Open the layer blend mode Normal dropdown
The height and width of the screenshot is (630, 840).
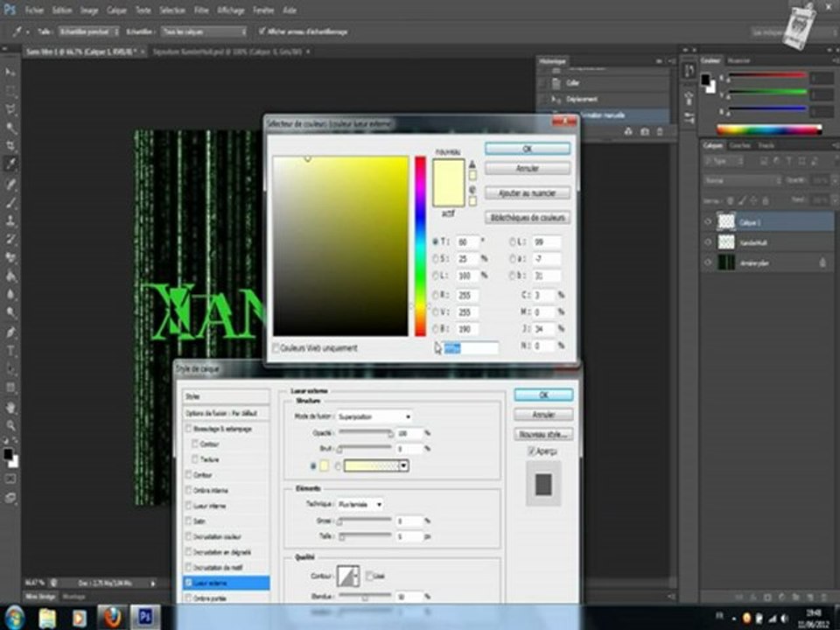pyautogui.click(x=743, y=180)
